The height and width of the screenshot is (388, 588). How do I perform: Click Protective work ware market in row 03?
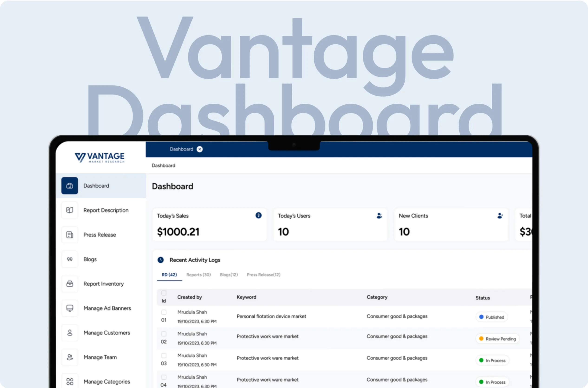pos(268,358)
